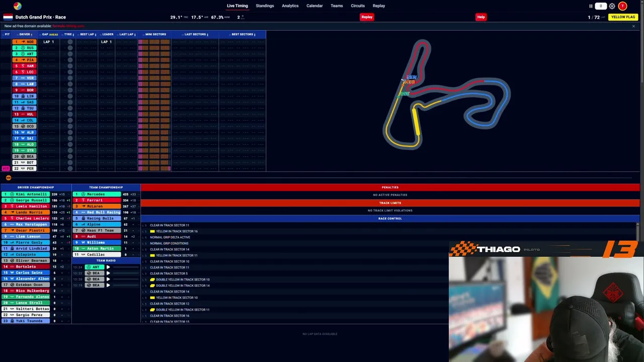Click the PIT column header
This screenshot has height=362, width=644.
click(7, 34)
